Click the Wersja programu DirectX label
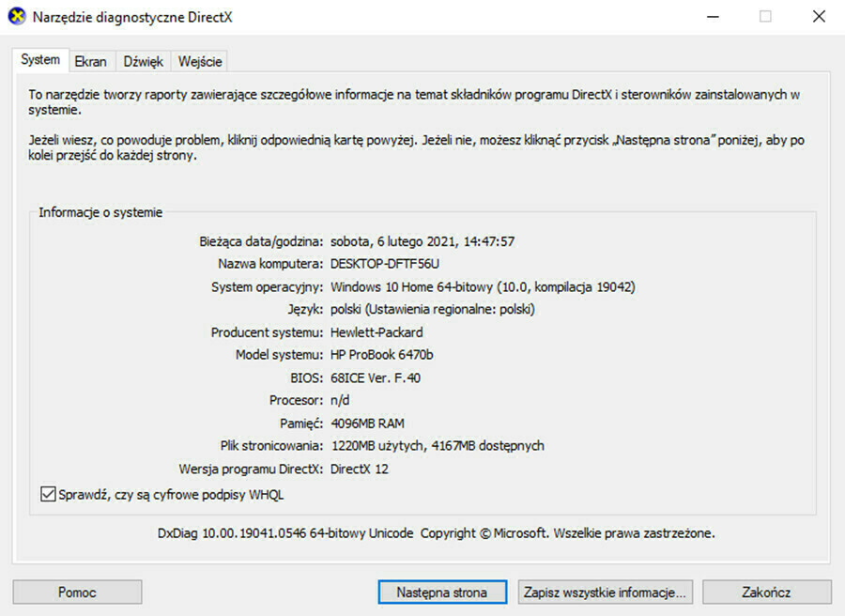Screen dimensions: 845x616 pyautogui.click(x=251, y=469)
